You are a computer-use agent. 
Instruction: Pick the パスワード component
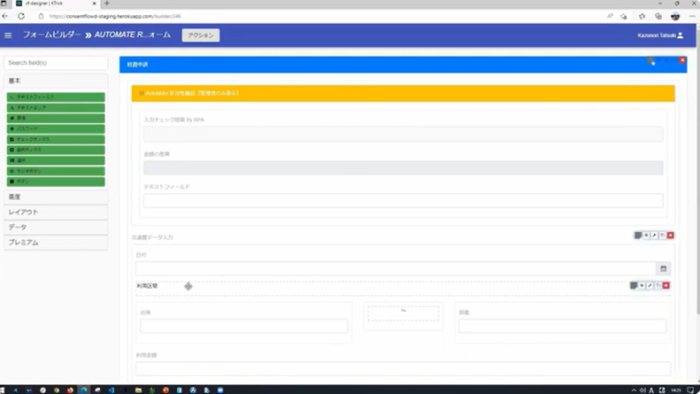pyautogui.click(x=56, y=129)
